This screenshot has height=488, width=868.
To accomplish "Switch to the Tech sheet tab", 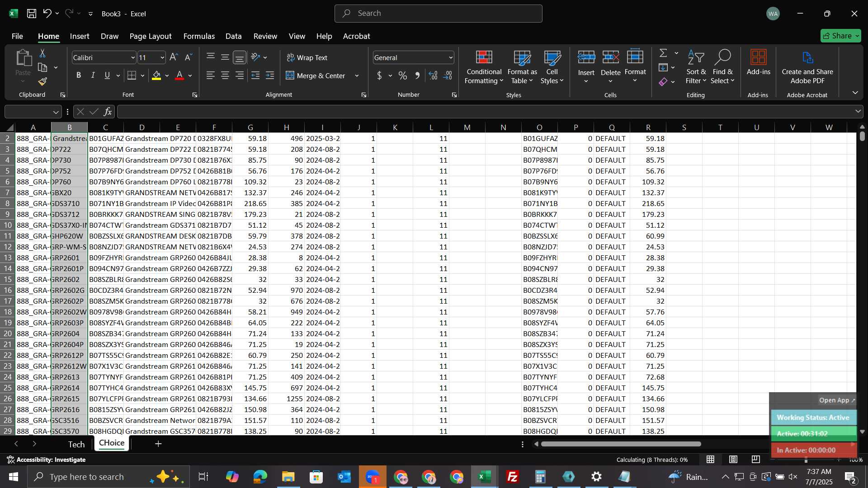I will coord(76,444).
